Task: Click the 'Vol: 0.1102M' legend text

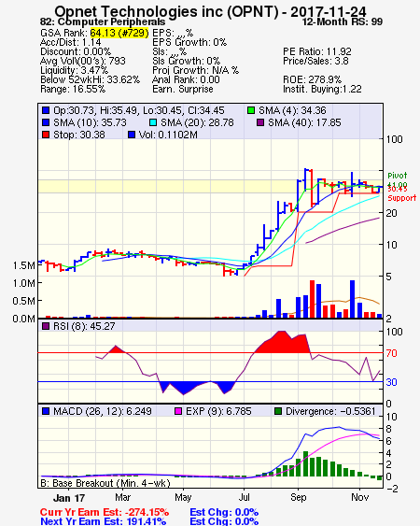Action: (168, 135)
